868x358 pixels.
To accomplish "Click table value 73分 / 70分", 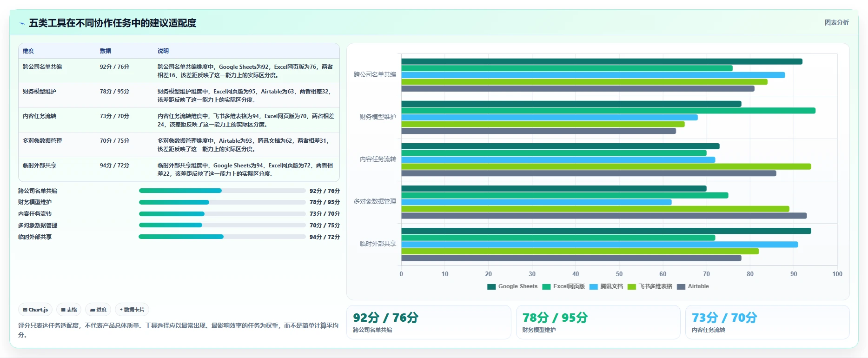I will (114, 116).
